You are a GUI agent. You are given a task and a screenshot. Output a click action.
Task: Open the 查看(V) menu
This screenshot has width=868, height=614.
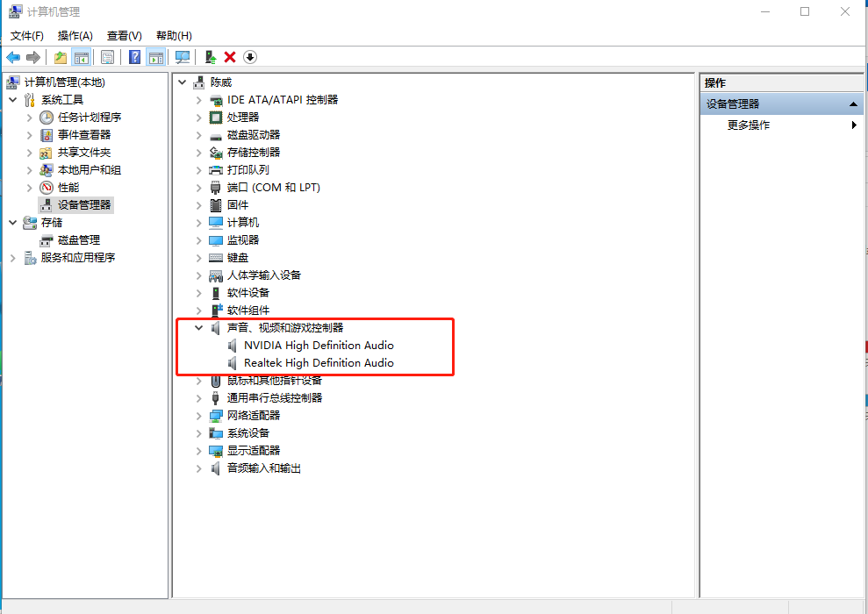tap(124, 36)
